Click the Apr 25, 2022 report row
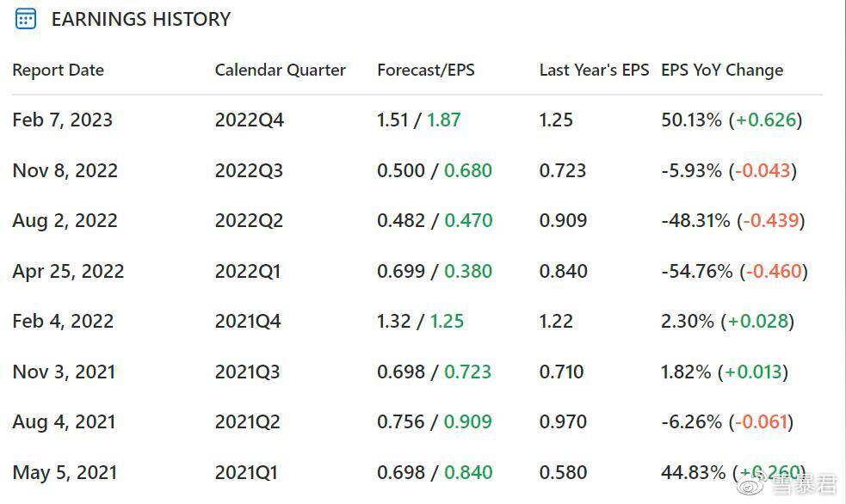This screenshot has height=504, width=846. (x=417, y=271)
